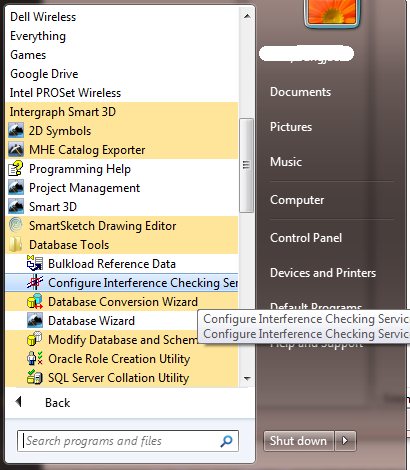
Task: Click the Shut down button
Action: [x=299, y=441]
